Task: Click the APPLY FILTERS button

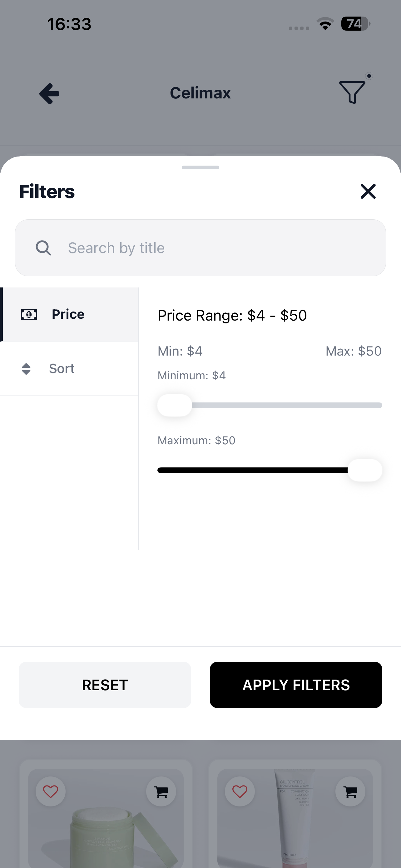Action: [x=296, y=685]
